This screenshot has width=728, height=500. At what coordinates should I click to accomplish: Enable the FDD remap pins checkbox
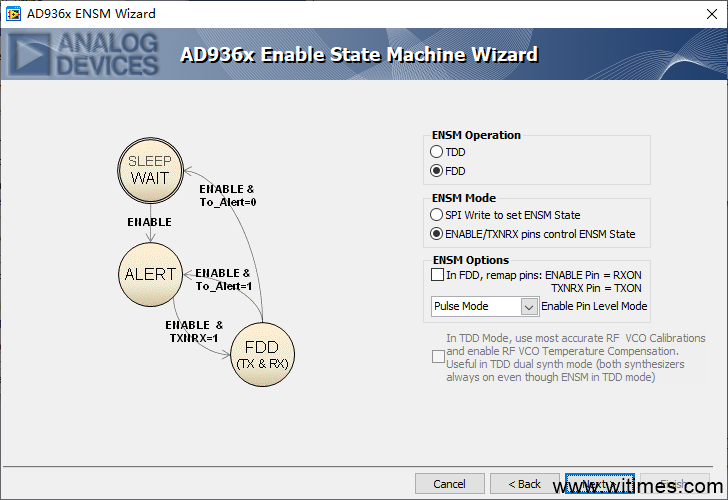pyautogui.click(x=437, y=274)
